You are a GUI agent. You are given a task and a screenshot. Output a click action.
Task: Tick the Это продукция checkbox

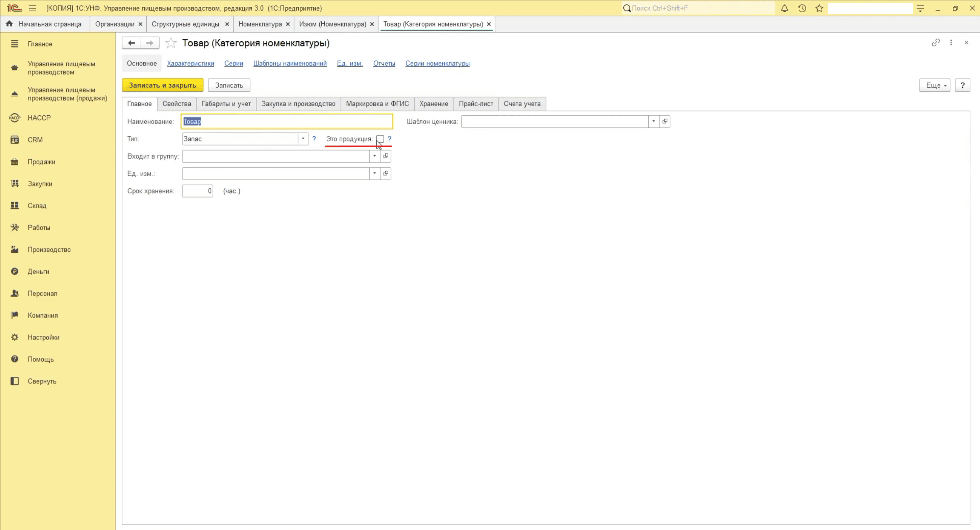(380, 139)
